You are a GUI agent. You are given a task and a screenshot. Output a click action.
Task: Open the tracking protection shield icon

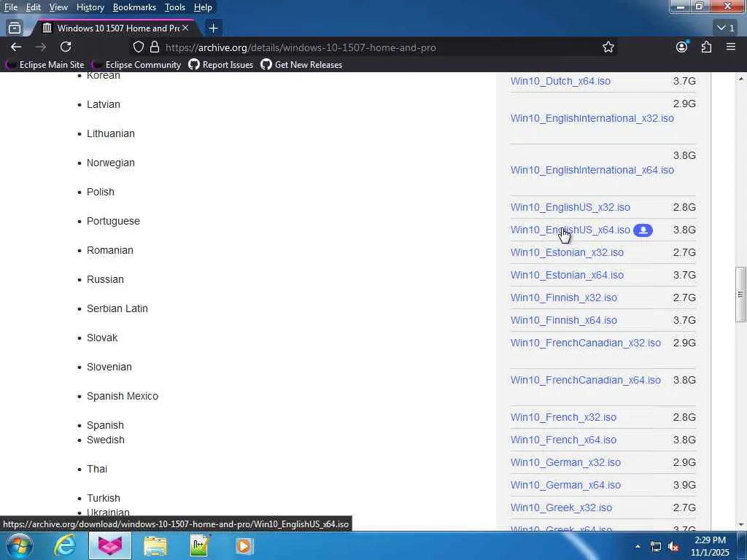138,47
